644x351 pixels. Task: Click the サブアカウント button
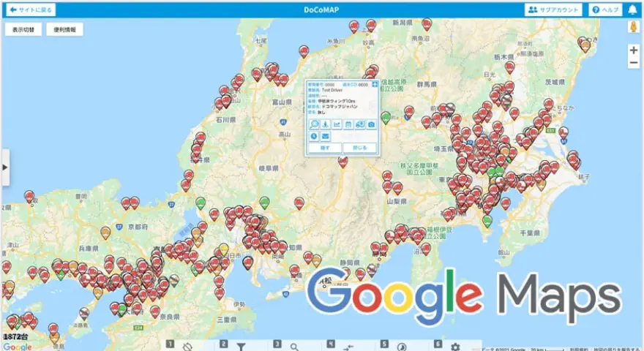tap(553, 10)
